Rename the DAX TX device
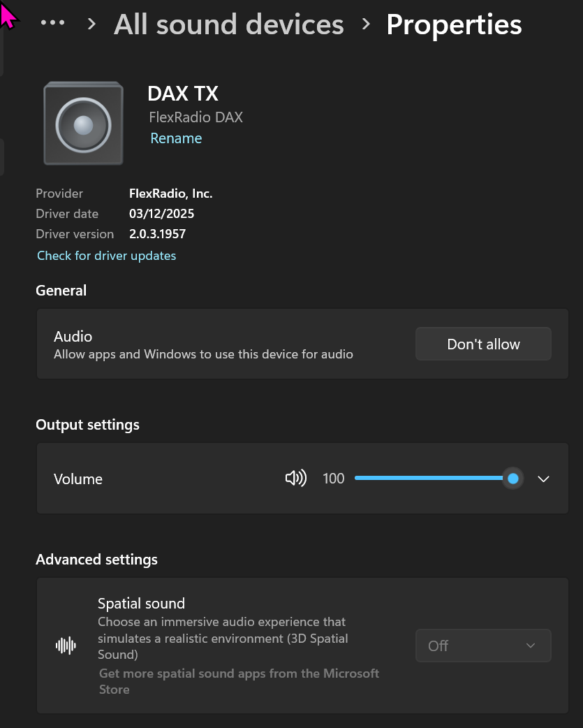Viewport: 583px width, 728px height. [x=176, y=138]
